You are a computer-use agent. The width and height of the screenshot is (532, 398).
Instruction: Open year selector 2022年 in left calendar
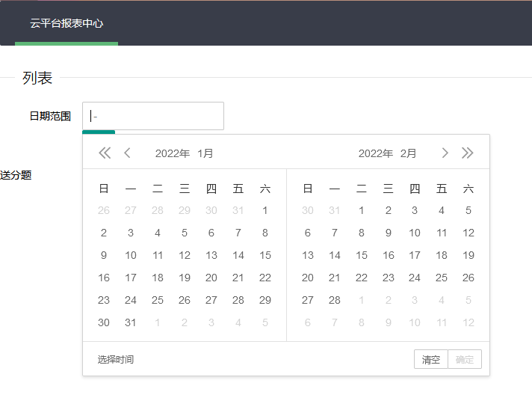coord(172,153)
